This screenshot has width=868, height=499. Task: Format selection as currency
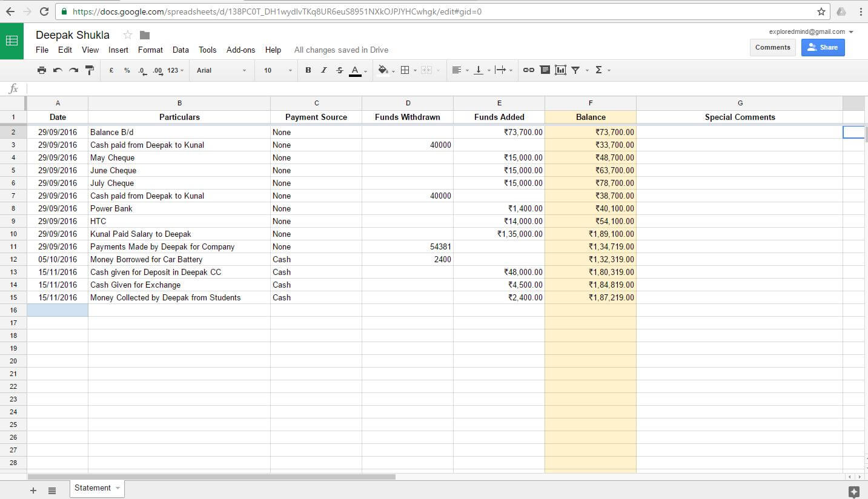click(111, 70)
